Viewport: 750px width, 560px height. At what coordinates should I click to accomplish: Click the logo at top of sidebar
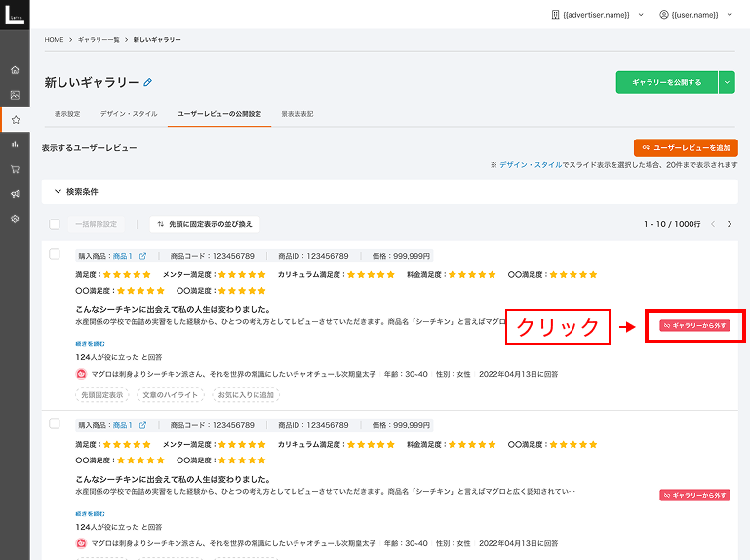coord(15,15)
